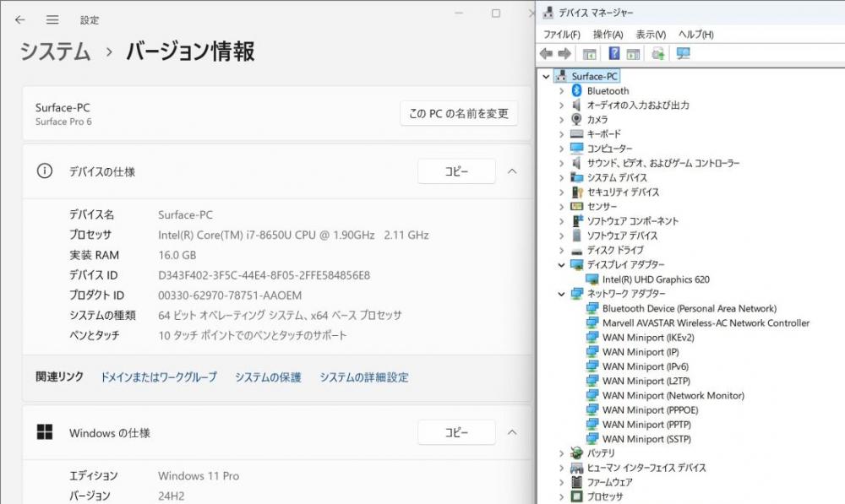Viewport: 845px width, 504px height.
Task: Select WAN Miniport (PPPOE) entry
Action: (650, 409)
